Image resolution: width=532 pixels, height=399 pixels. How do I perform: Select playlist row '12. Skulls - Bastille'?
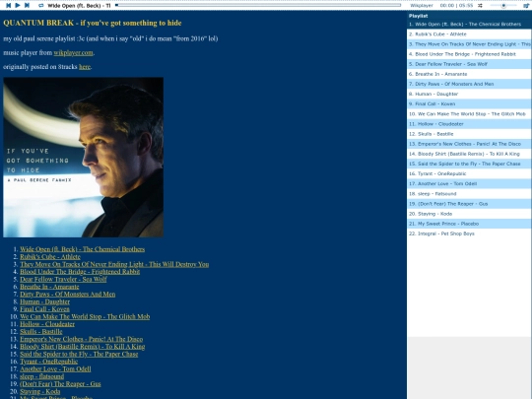click(469, 134)
